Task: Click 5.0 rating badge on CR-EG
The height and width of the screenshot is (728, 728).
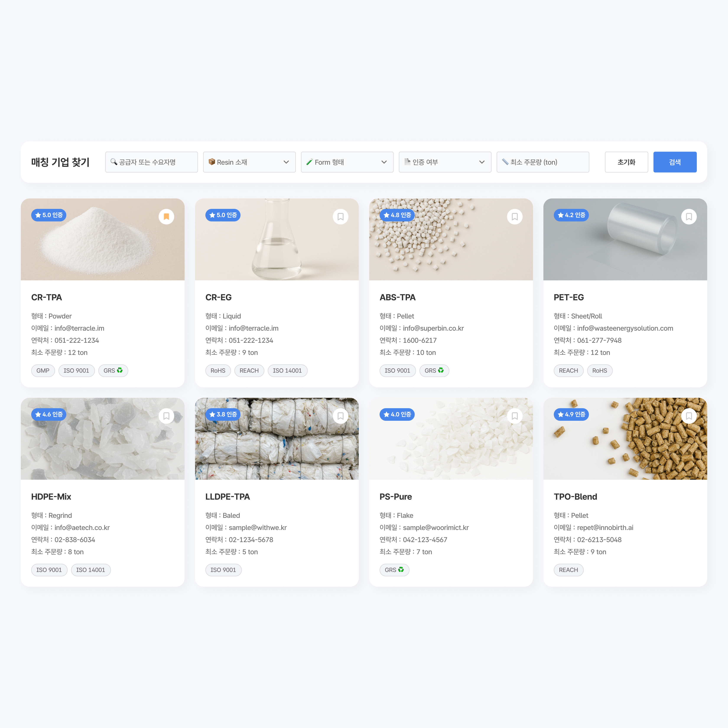Action: [x=223, y=215]
